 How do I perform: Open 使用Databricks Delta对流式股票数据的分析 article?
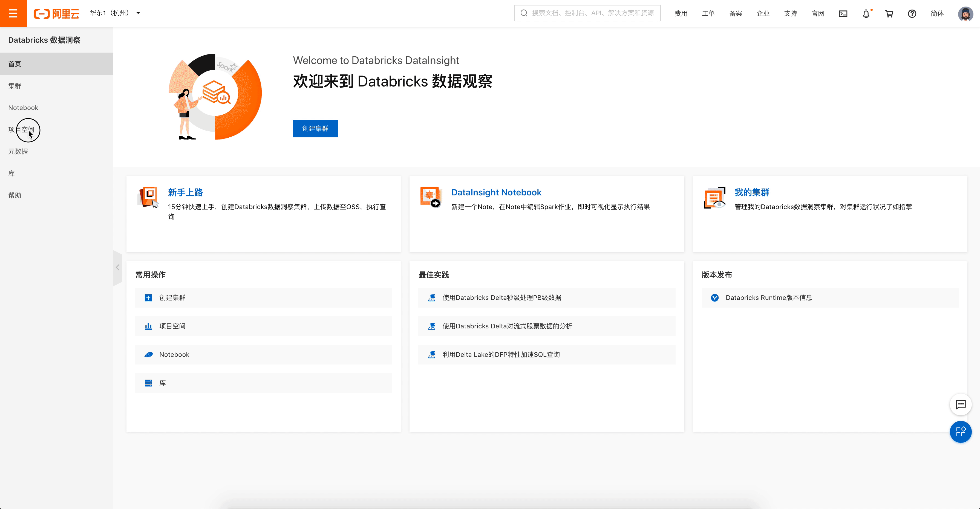coord(547,326)
